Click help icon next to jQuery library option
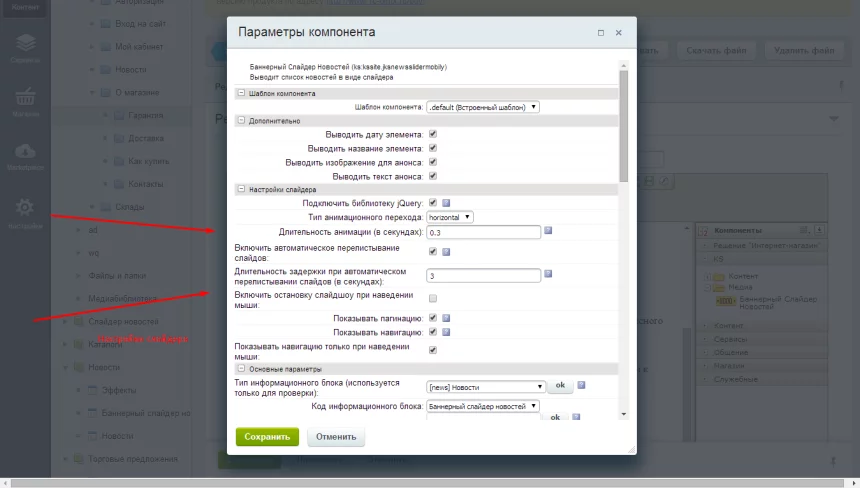 446,203
